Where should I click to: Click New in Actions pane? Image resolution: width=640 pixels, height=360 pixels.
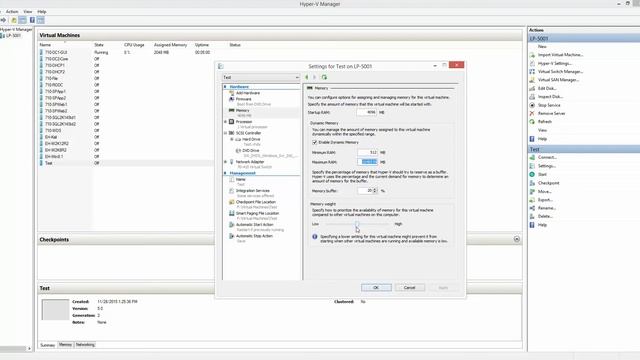point(542,47)
